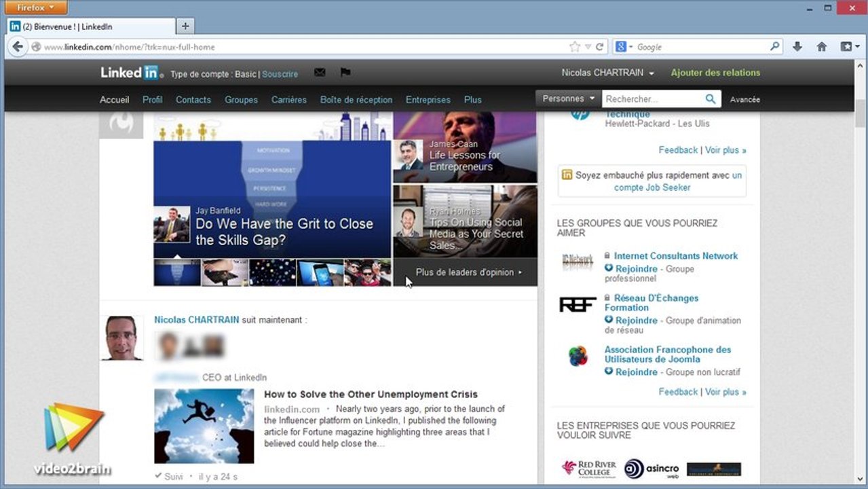The height and width of the screenshot is (489, 868).
Task: Open a new tab with plus button
Action: point(185,26)
